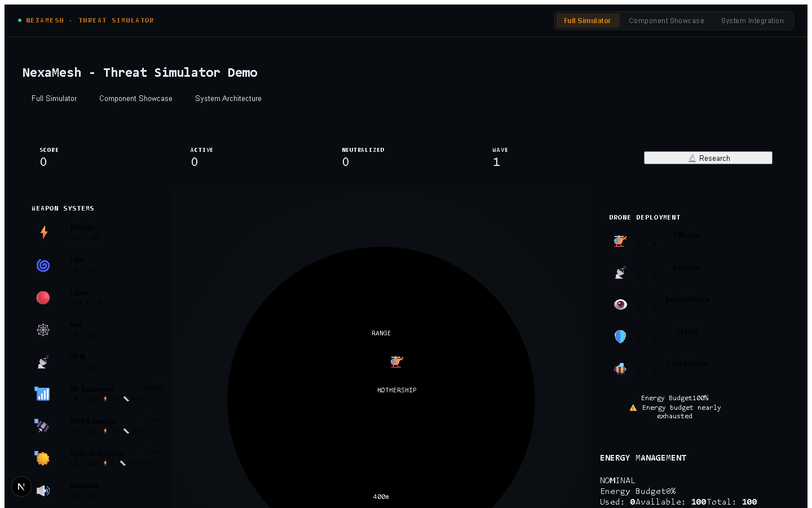Click the WAVE number readout

[496, 162]
